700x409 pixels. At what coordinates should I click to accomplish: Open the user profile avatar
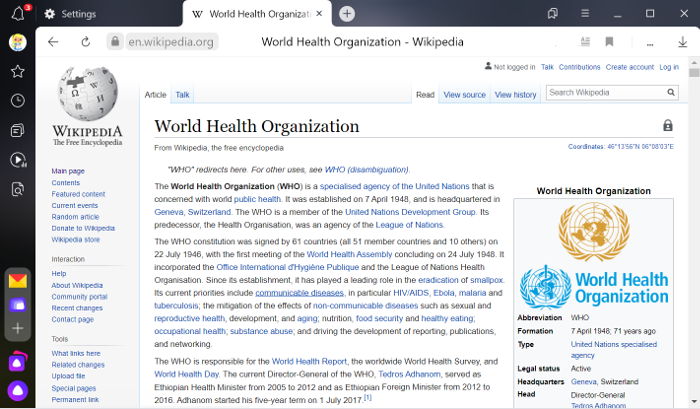click(18, 42)
